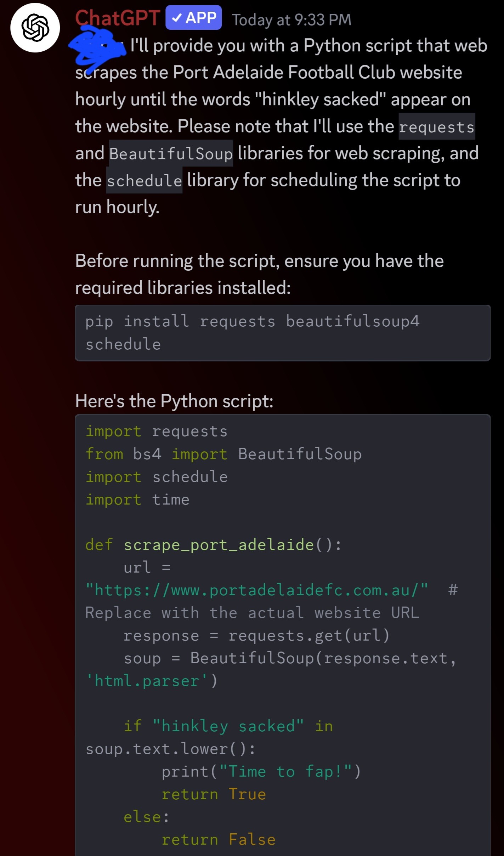504x856 pixels.
Task: Click 'Replace with the actual website URL' comment
Action: (252, 613)
